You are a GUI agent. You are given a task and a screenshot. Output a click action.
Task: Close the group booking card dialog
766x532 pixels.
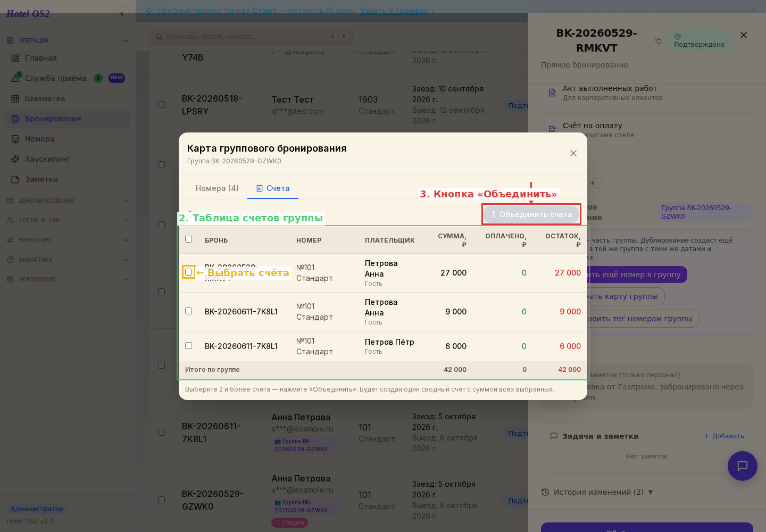coord(573,153)
